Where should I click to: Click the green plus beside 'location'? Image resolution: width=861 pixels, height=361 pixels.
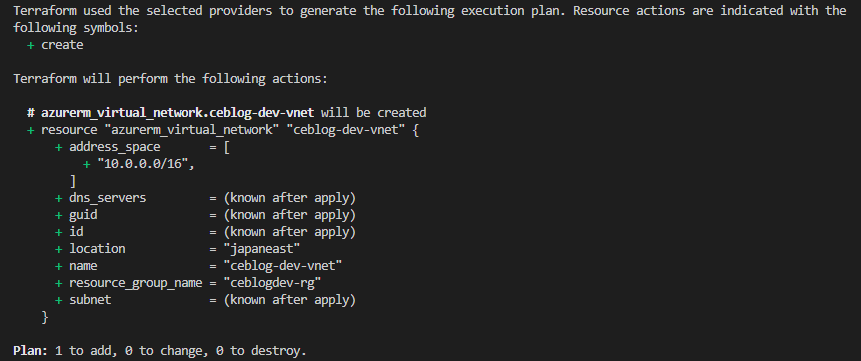59,249
